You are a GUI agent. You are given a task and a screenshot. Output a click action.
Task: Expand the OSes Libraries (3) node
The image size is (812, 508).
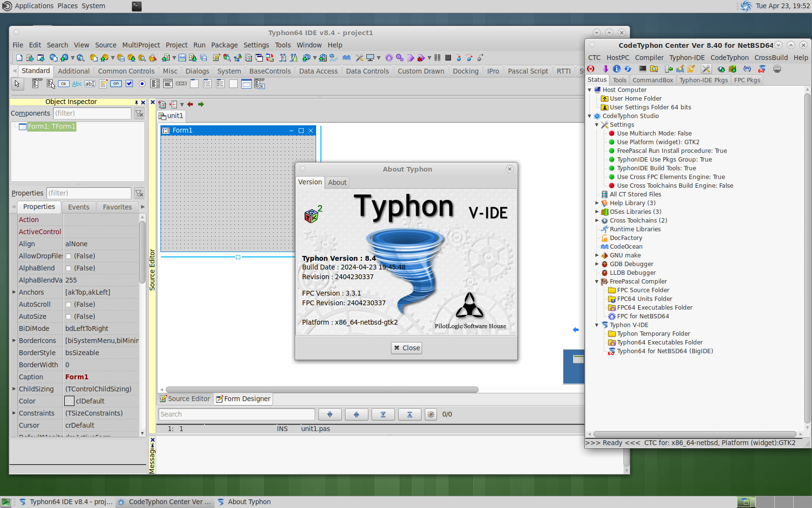tap(597, 212)
